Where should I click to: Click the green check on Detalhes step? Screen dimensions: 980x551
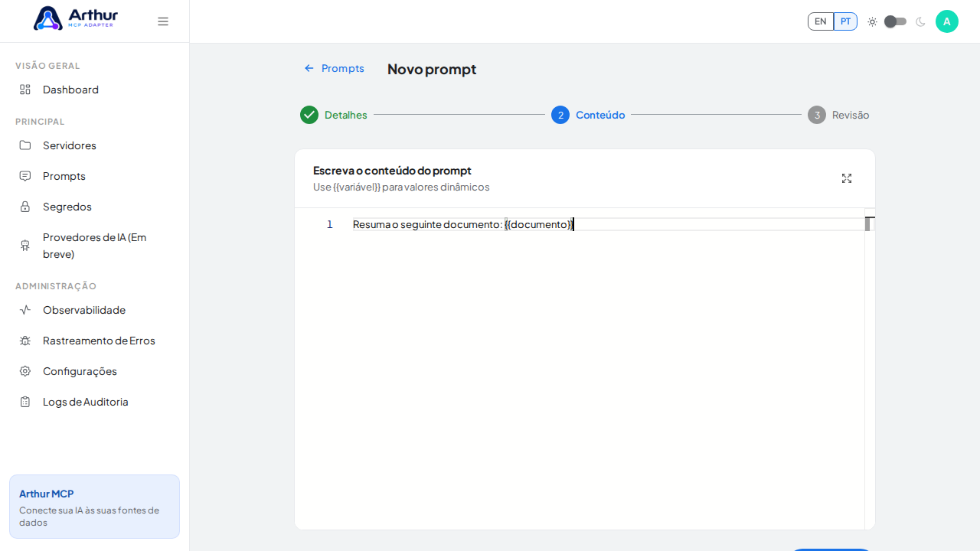(309, 115)
